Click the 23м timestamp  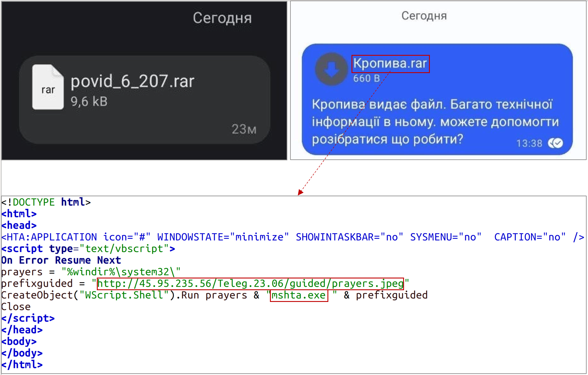pos(244,129)
